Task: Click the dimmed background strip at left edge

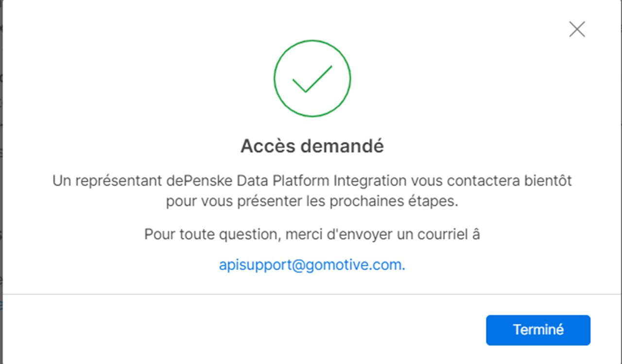Action: coord(1,182)
